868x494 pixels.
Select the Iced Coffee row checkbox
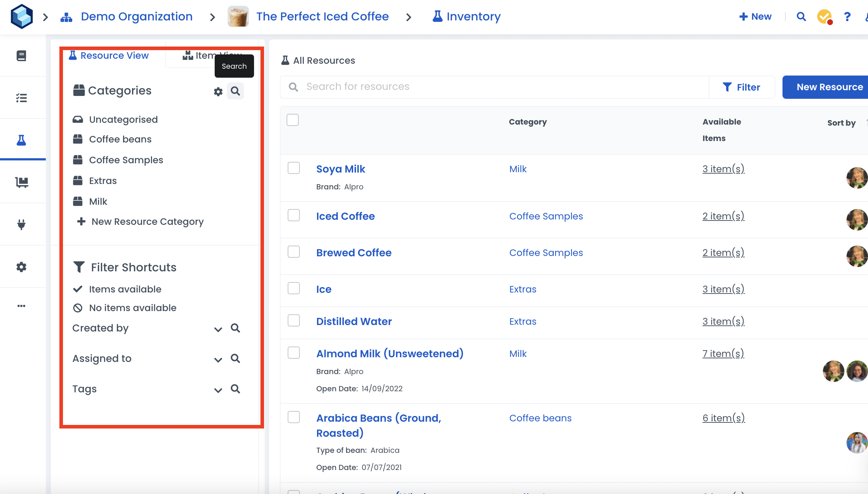[x=294, y=215]
